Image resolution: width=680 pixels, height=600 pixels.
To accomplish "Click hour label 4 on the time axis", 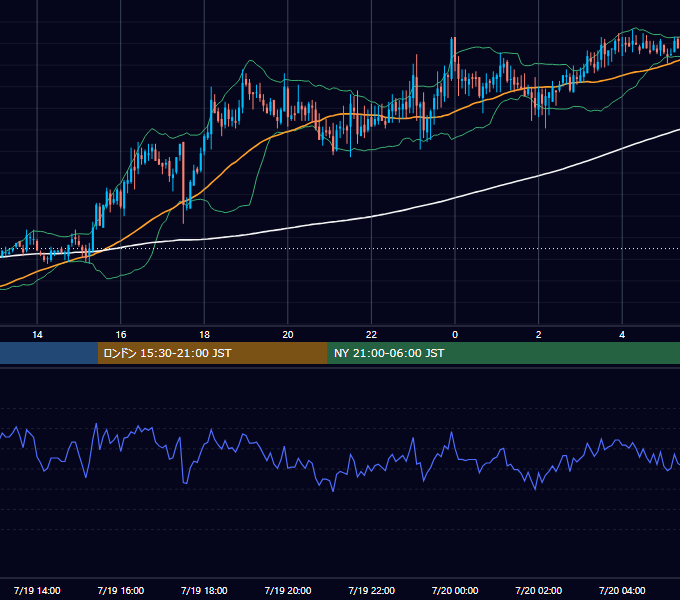I will pos(622,335).
